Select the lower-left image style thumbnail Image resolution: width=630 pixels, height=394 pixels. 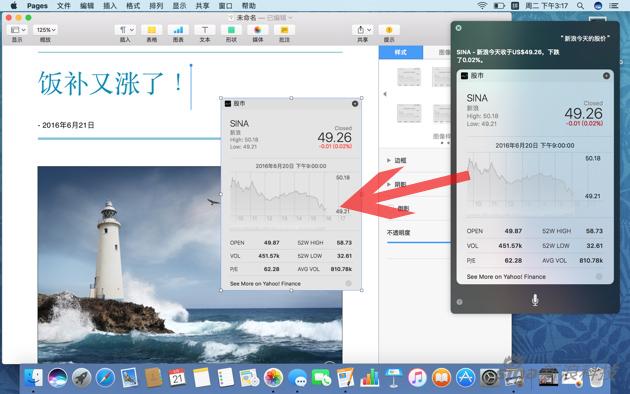[409, 113]
